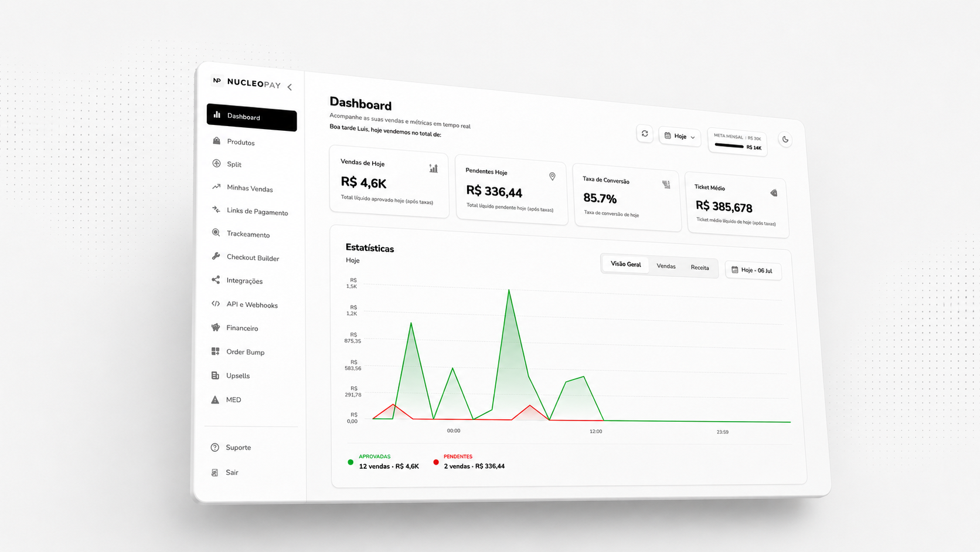Click the refresh icon button
The width and height of the screenshot is (980, 552).
point(645,134)
